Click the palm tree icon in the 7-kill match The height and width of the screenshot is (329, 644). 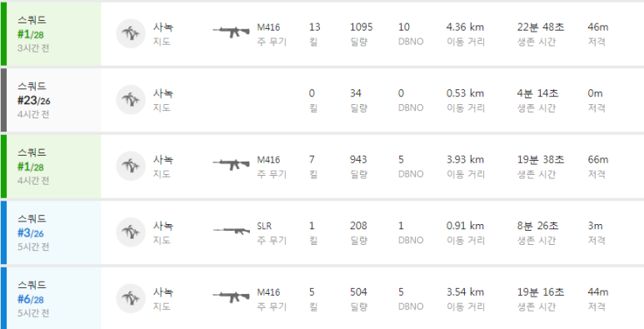tap(131, 166)
